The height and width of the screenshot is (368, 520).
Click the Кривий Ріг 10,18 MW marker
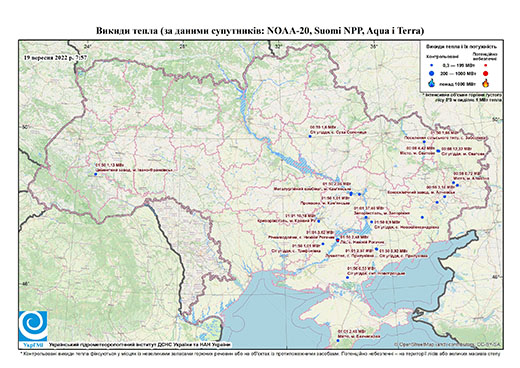pyautogui.click(x=319, y=221)
